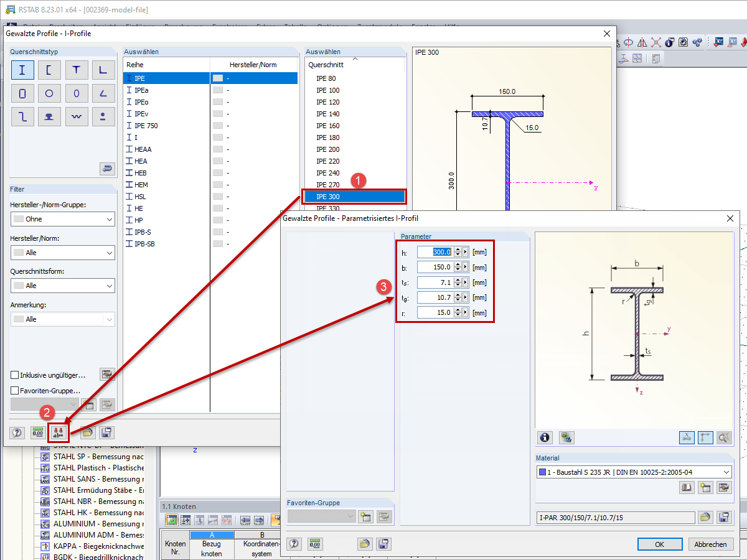
Task: Select the T-section cross-section type
Action: point(77,70)
